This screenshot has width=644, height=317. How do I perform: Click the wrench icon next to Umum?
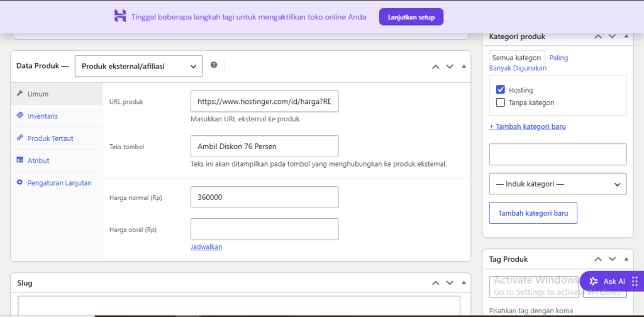tap(19, 94)
